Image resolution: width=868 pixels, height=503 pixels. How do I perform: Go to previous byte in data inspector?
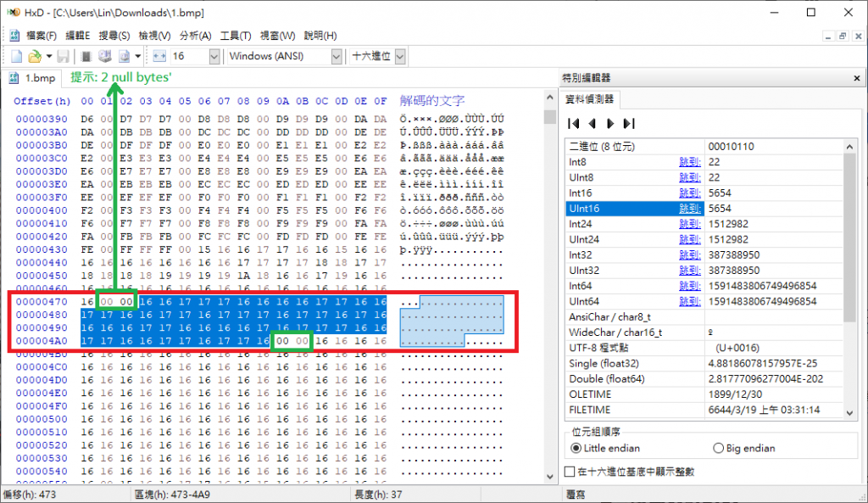[x=592, y=124]
